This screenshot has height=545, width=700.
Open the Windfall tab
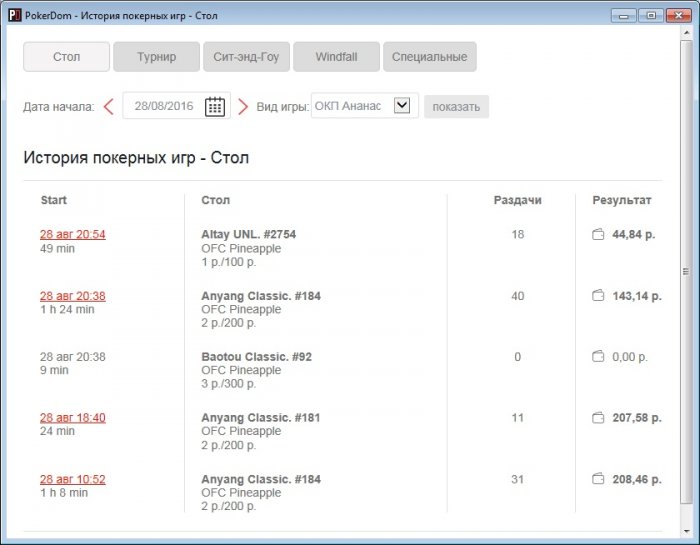point(336,57)
